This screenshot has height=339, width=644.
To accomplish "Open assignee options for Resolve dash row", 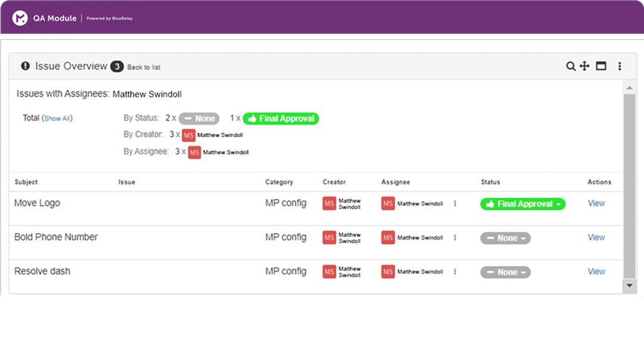I will click(454, 272).
